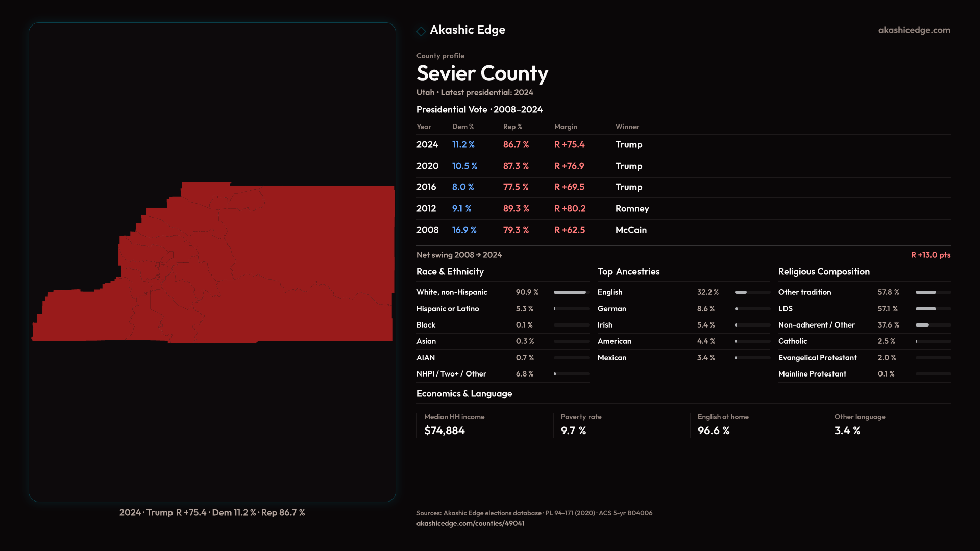
Task: Click the Akashic Edge diamond logo icon
Action: pyautogui.click(x=421, y=31)
